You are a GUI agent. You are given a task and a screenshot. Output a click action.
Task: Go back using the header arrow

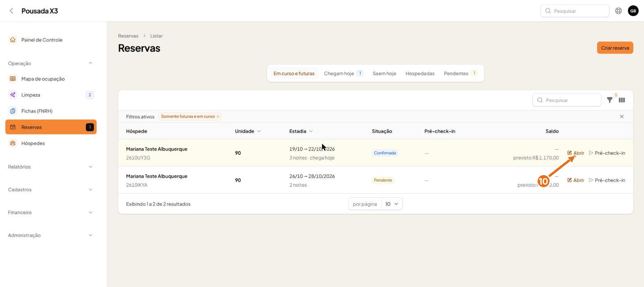click(11, 11)
